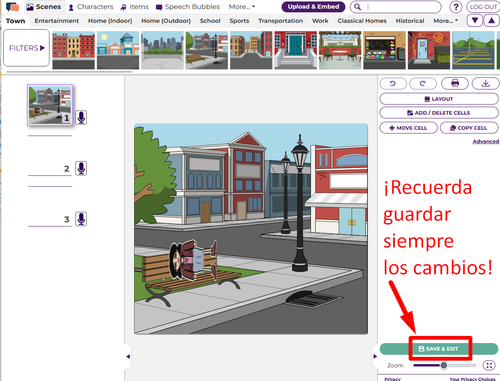Open the help question mark icon
Viewport: 500px width, 381px height.
point(456,7)
